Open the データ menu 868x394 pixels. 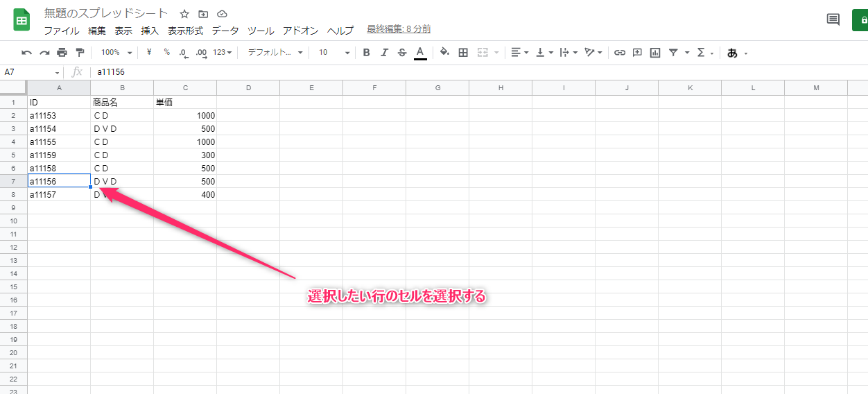225,31
